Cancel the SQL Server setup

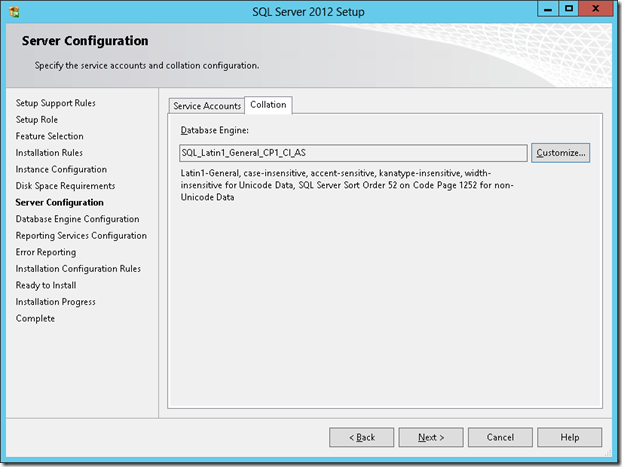click(x=500, y=437)
